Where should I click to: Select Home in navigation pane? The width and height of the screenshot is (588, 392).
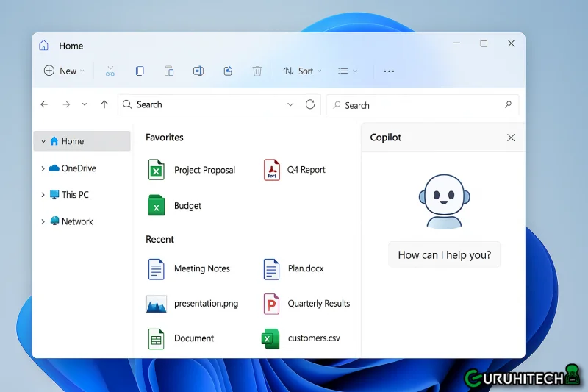(82, 141)
